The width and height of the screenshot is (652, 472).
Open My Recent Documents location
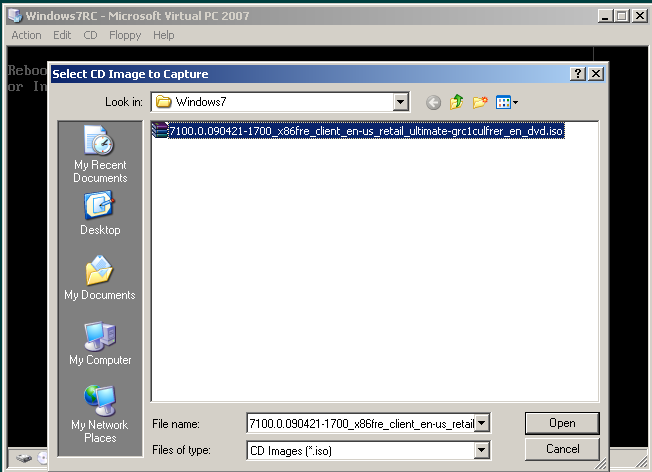coord(100,154)
